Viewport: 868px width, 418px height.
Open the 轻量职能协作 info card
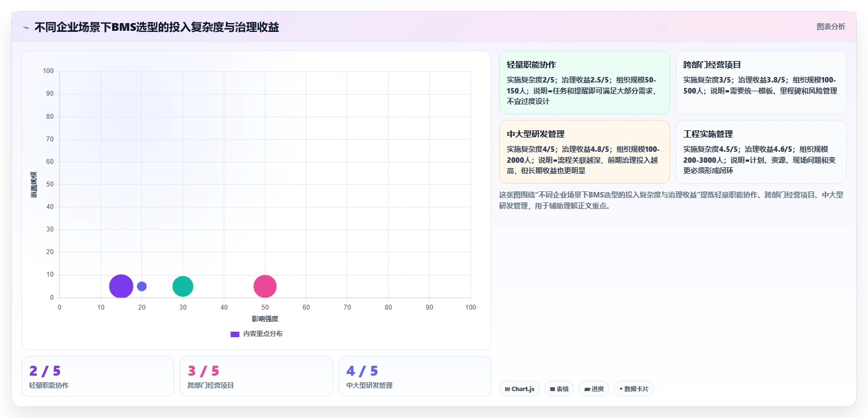[584, 82]
